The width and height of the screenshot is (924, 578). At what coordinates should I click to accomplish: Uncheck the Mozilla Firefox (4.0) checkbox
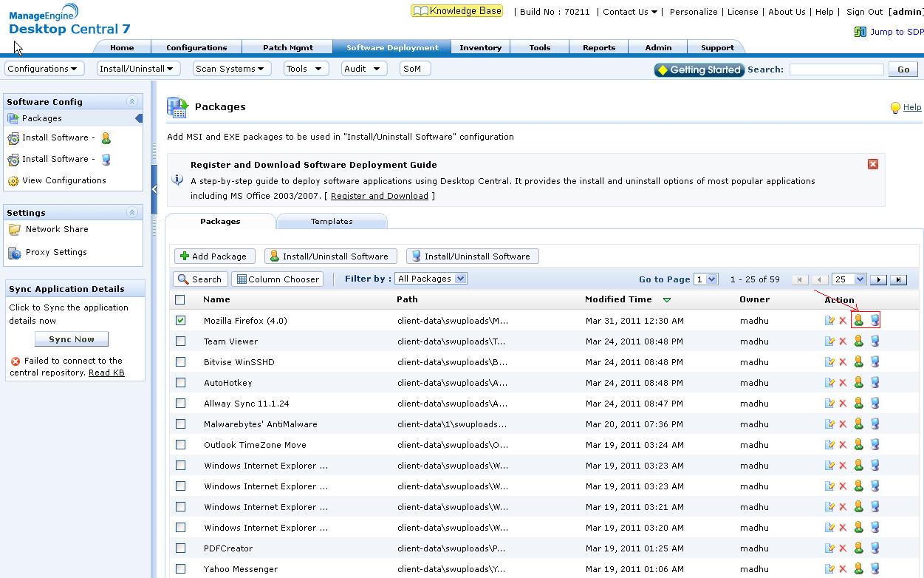click(x=180, y=321)
